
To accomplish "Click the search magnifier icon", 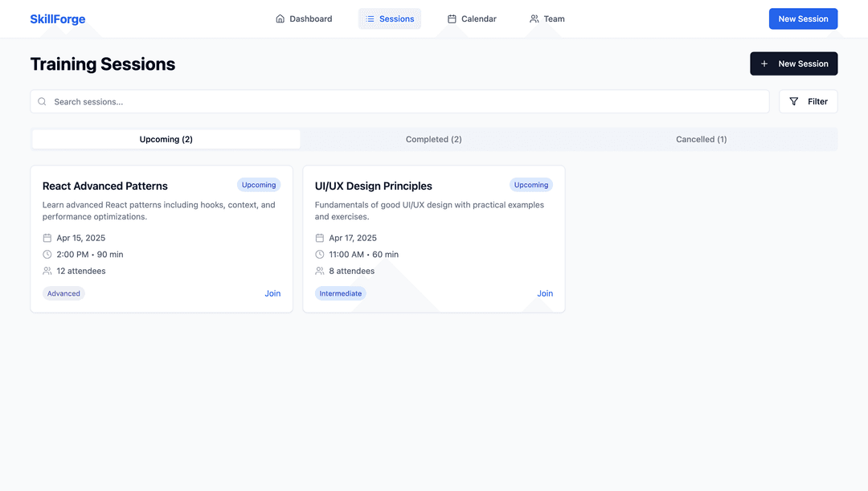I will [43, 101].
